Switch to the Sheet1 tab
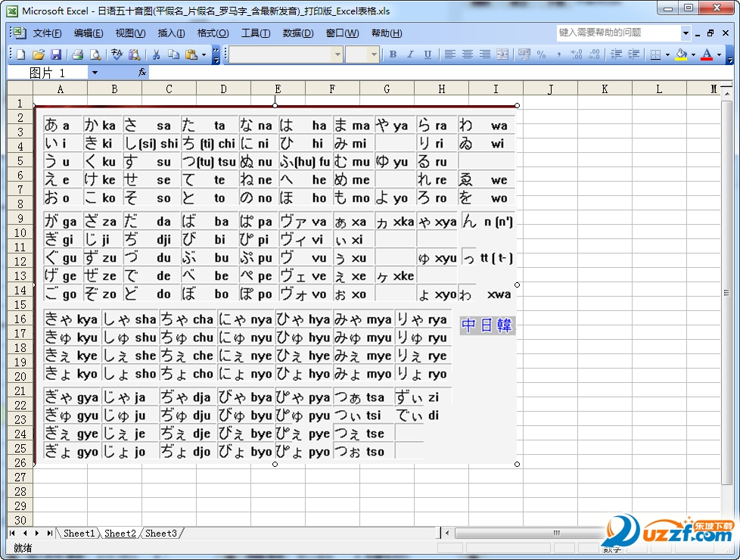Screen dimensions: 740x560 [x=79, y=534]
